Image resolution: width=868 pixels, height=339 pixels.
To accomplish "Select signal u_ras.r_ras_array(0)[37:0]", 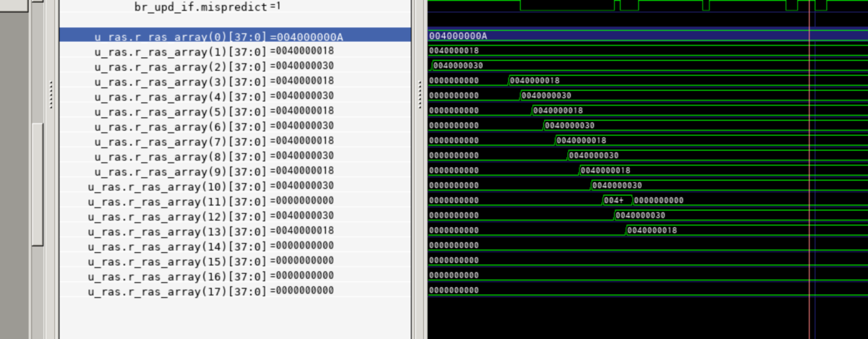I will [x=235, y=35].
